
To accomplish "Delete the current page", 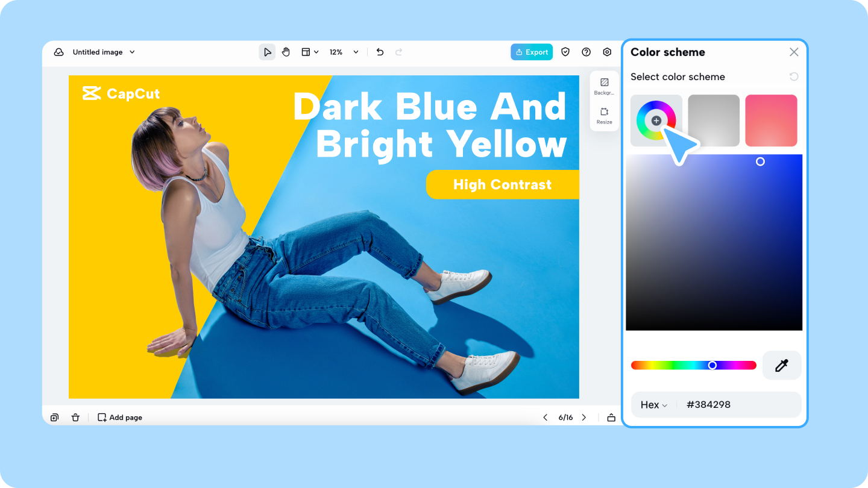I will pos(75,417).
